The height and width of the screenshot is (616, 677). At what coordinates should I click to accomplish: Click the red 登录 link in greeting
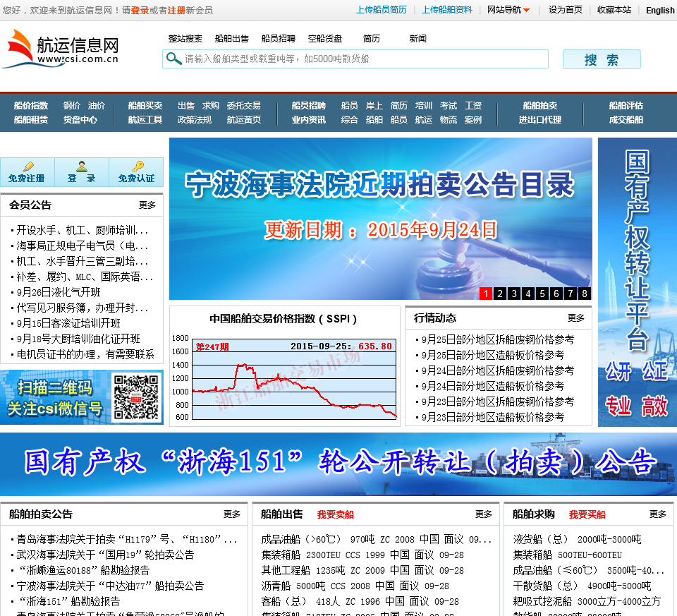140,11
